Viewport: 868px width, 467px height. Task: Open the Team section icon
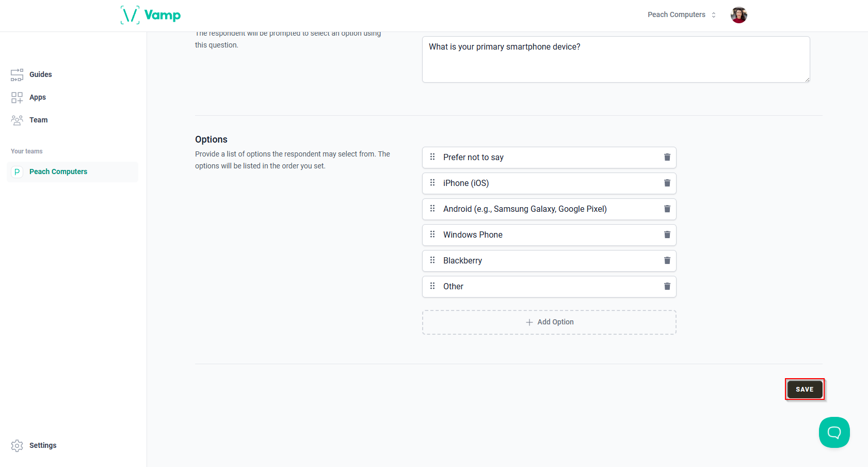point(17,119)
